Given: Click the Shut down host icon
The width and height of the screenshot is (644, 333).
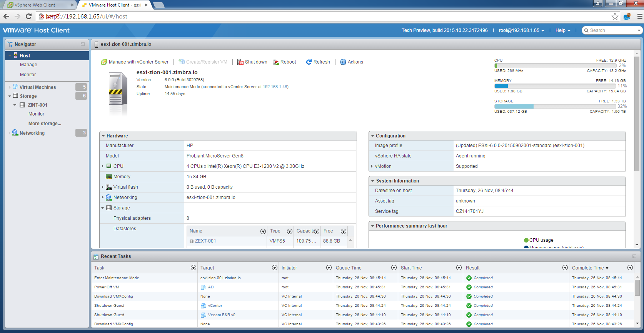Looking at the screenshot, I should point(240,62).
